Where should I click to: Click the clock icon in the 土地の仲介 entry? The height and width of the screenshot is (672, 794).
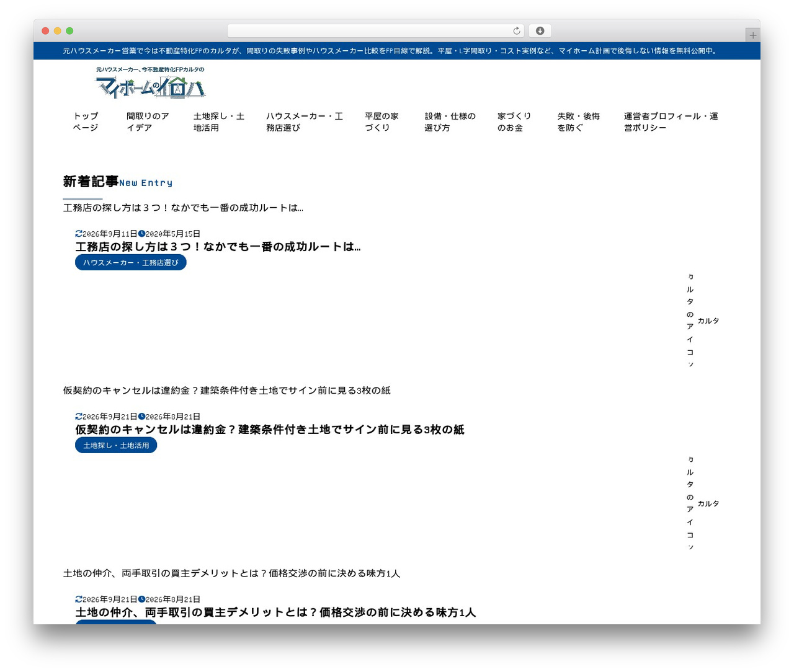pos(141,599)
